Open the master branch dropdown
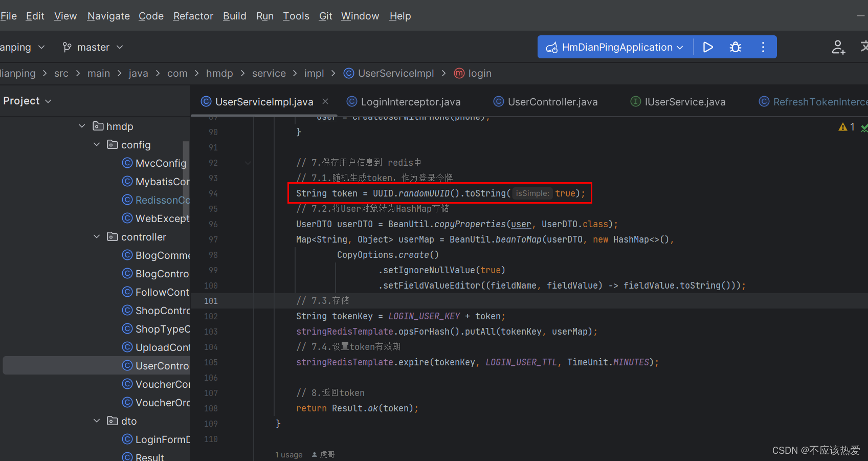 tap(93, 47)
